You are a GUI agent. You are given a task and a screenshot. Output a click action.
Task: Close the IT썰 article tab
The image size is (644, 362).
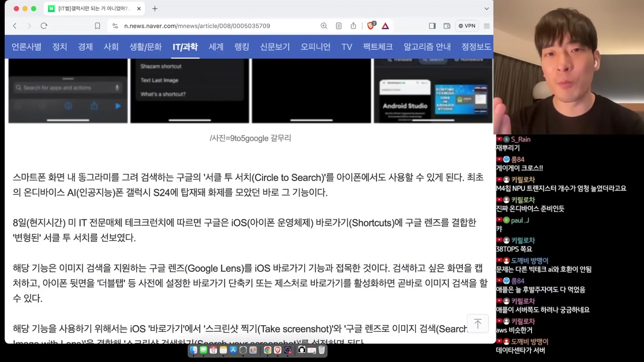tap(139, 9)
